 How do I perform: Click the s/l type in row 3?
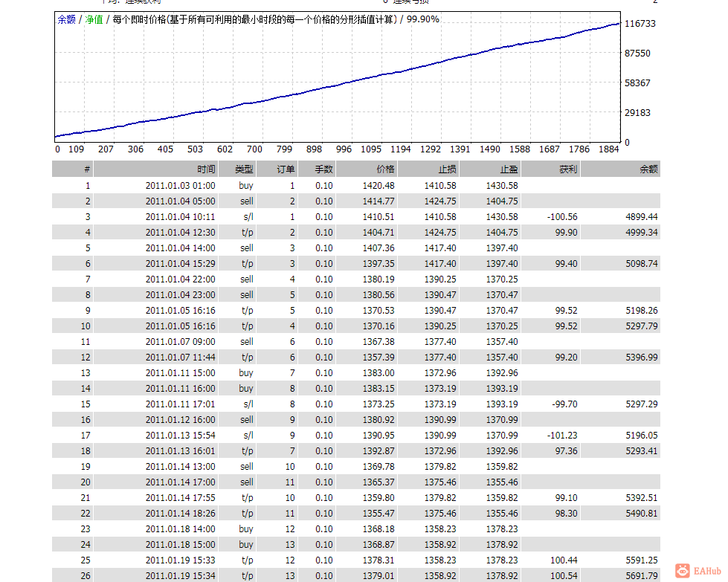(x=248, y=217)
